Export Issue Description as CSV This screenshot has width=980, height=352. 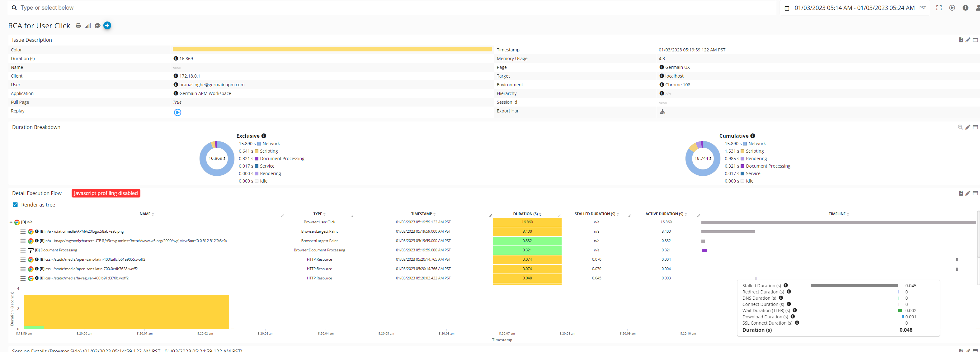pyautogui.click(x=961, y=40)
